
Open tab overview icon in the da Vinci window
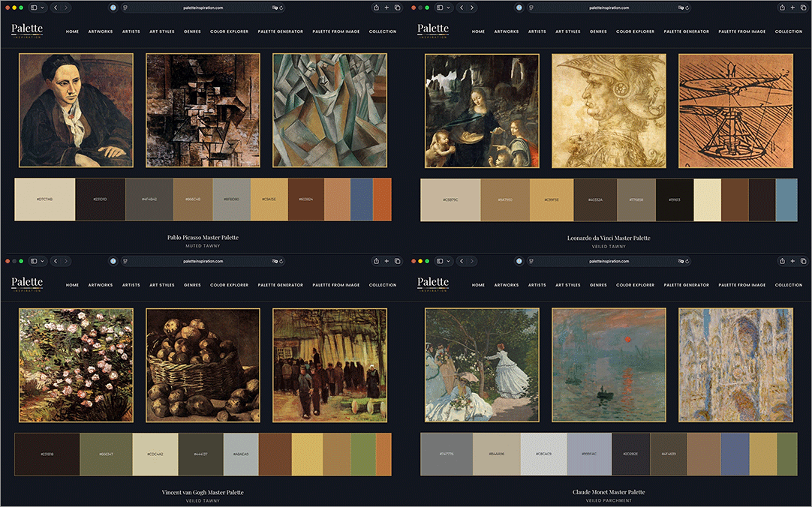coord(803,7)
